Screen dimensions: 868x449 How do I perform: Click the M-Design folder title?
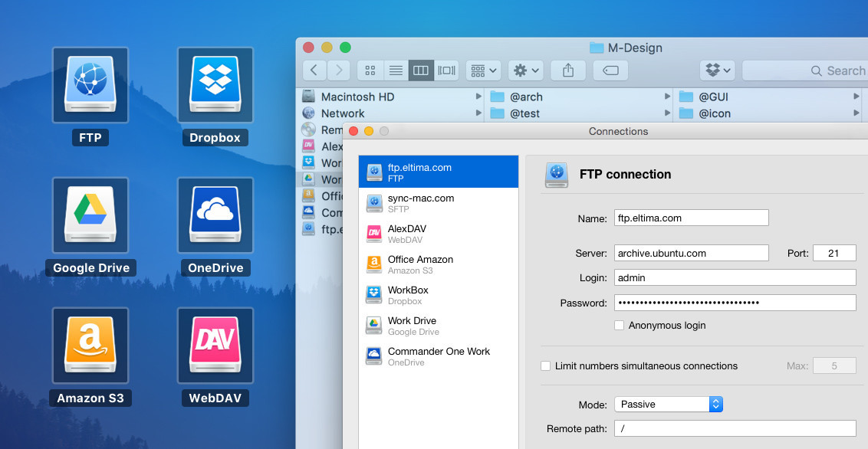(x=635, y=48)
